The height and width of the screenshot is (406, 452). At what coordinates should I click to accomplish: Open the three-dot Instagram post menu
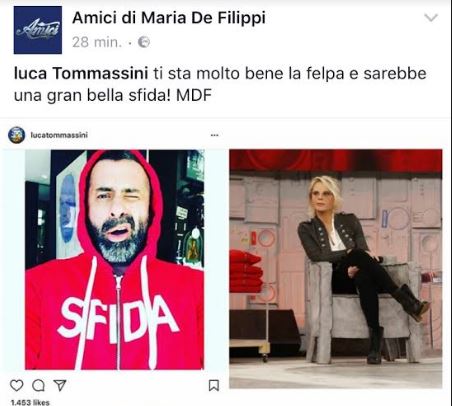(215, 135)
